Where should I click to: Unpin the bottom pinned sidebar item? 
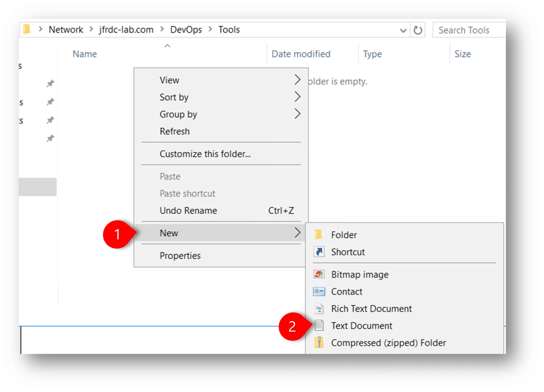[x=50, y=138]
